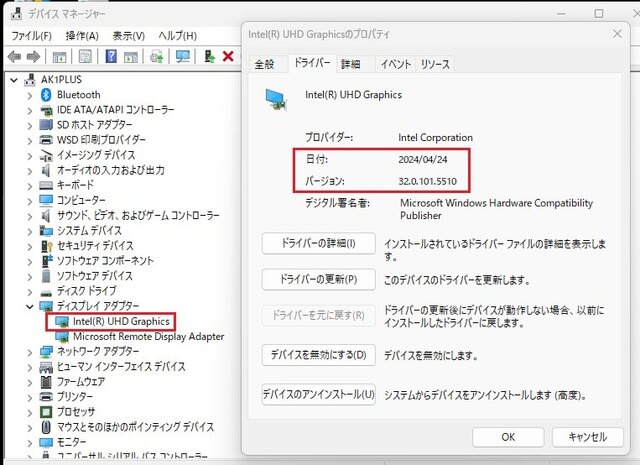This screenshot has width=640, height=465.
Task: Select the ドライバー tab
Action: [x=312, y=63]
